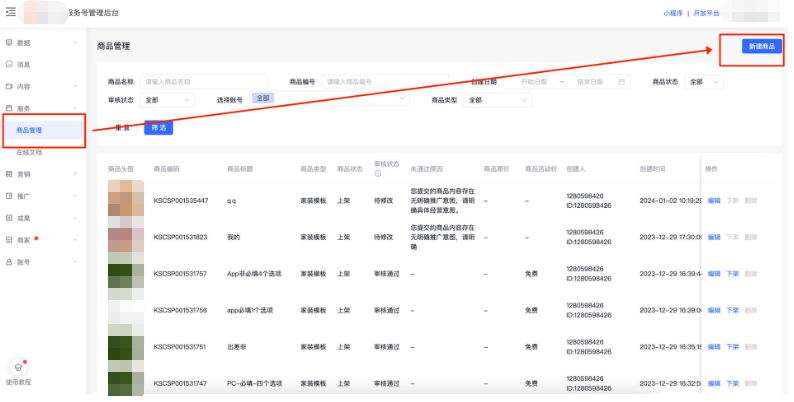Expand the 账号 menu chevron
This screenshot has width=794, height=402.
(75, 262)
